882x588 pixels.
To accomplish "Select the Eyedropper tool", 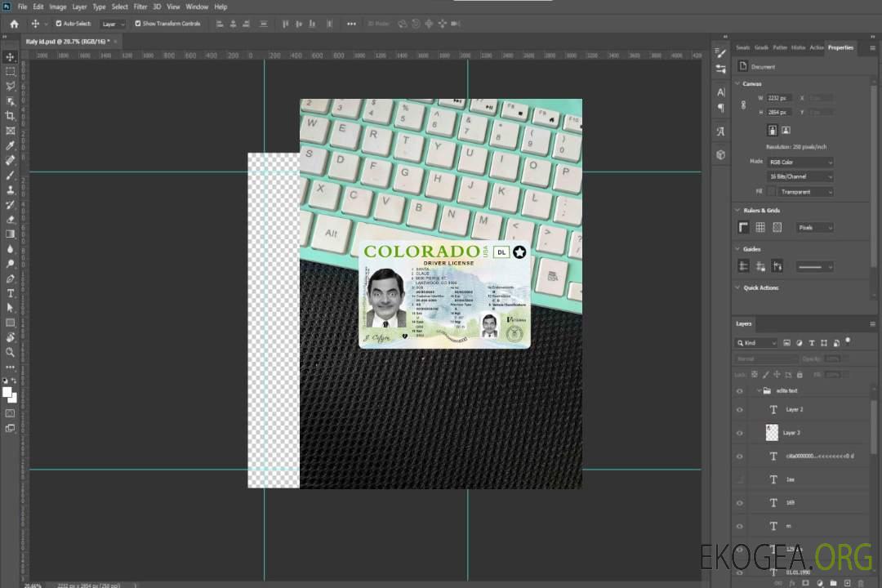I will (x=11, y=145).
